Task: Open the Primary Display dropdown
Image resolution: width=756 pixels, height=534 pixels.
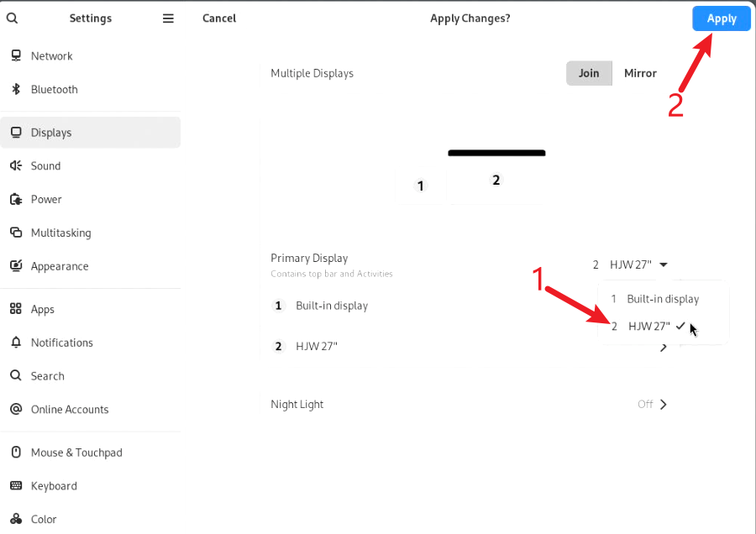Action: pyautogui.click(x=630, y=264)
